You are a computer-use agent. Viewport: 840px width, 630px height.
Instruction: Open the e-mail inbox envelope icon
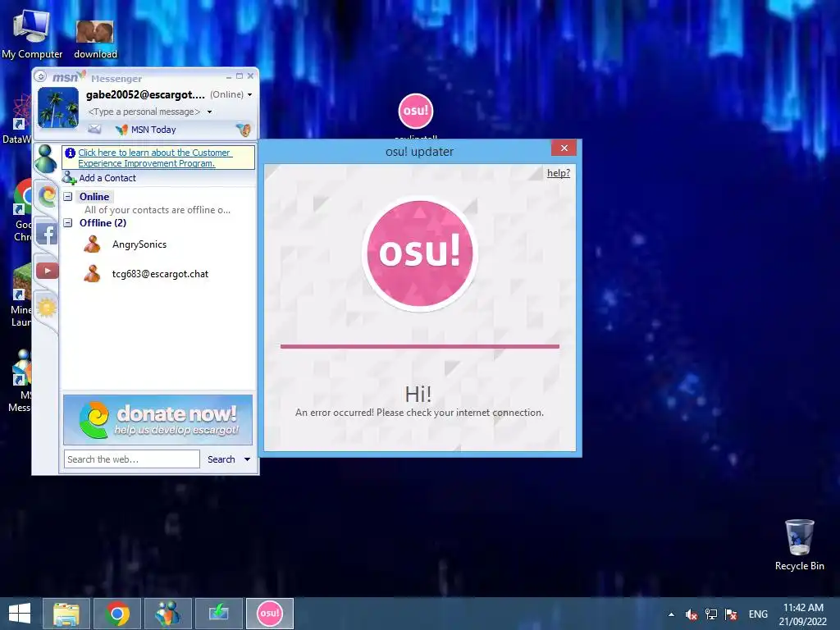tap(94, 129)
